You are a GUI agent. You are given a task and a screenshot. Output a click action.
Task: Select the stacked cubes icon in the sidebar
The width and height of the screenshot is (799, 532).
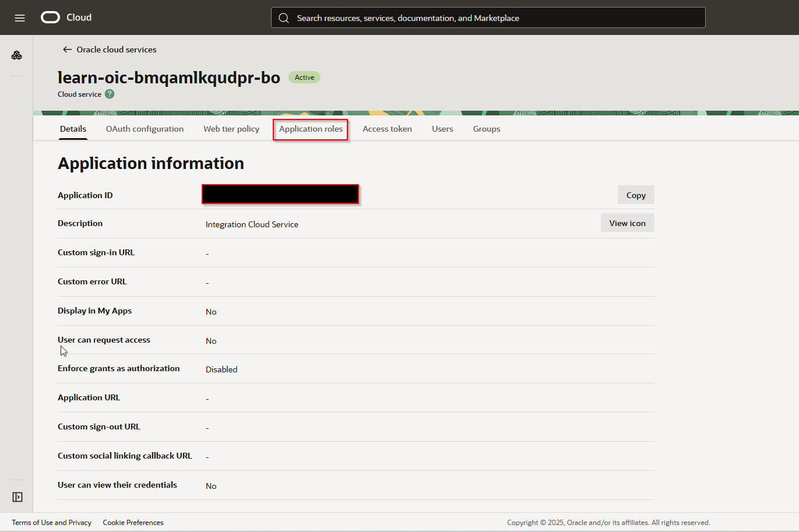coord(17,55)
